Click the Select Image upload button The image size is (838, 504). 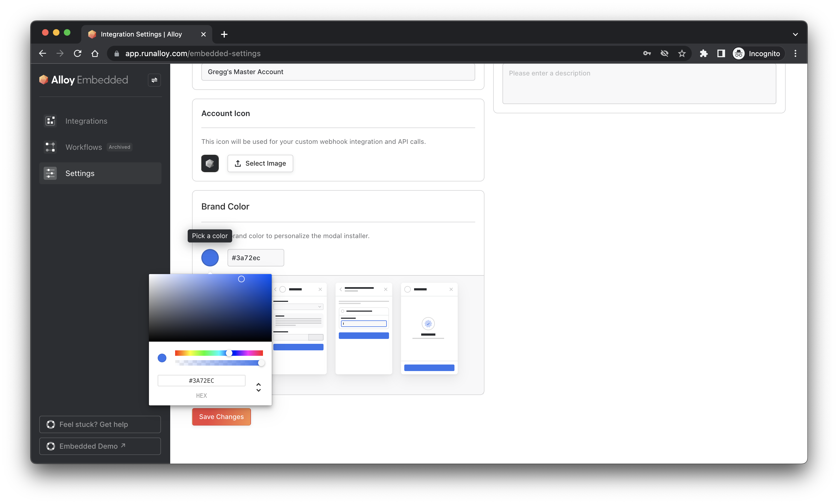pos(260,163)
